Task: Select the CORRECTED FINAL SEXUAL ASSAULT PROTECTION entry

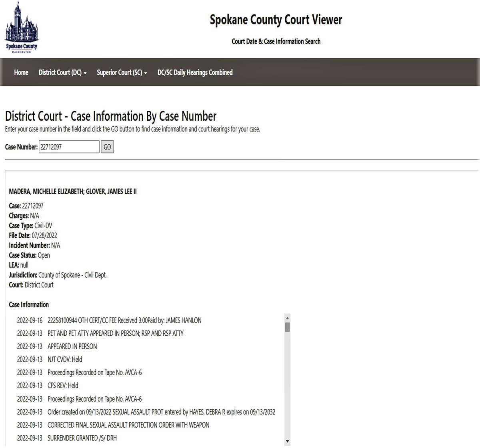Action: pos(113,425)
